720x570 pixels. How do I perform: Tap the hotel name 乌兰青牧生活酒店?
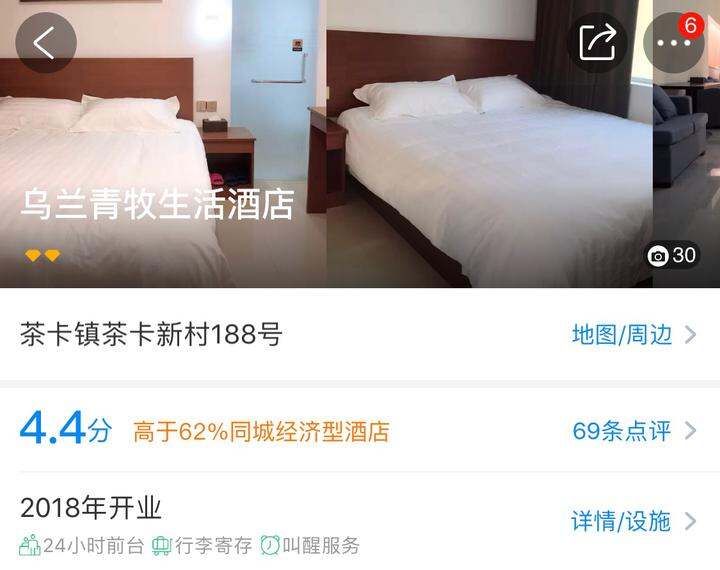click(157, 204)
